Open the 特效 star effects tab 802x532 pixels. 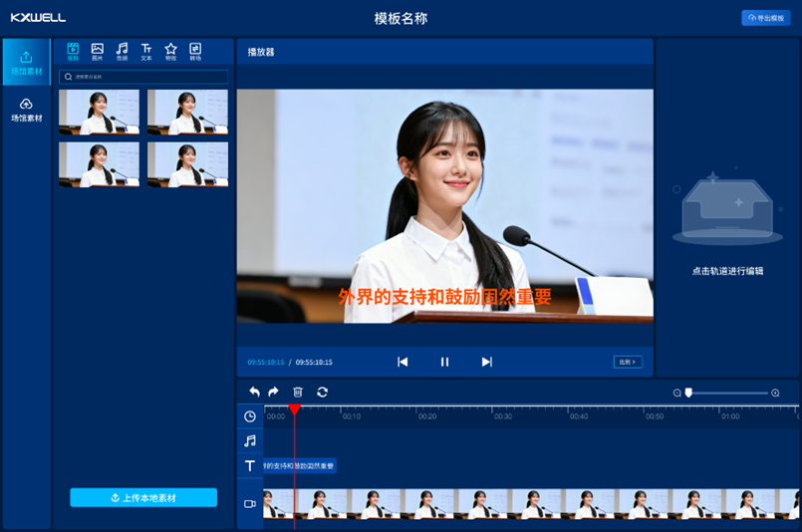pos(170,52)
